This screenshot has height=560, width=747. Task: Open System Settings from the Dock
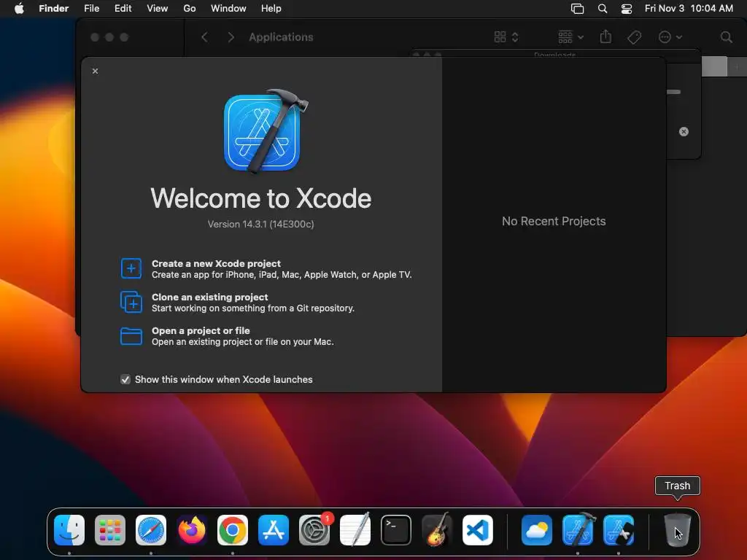pyautogui.click(x=314, y=530)
